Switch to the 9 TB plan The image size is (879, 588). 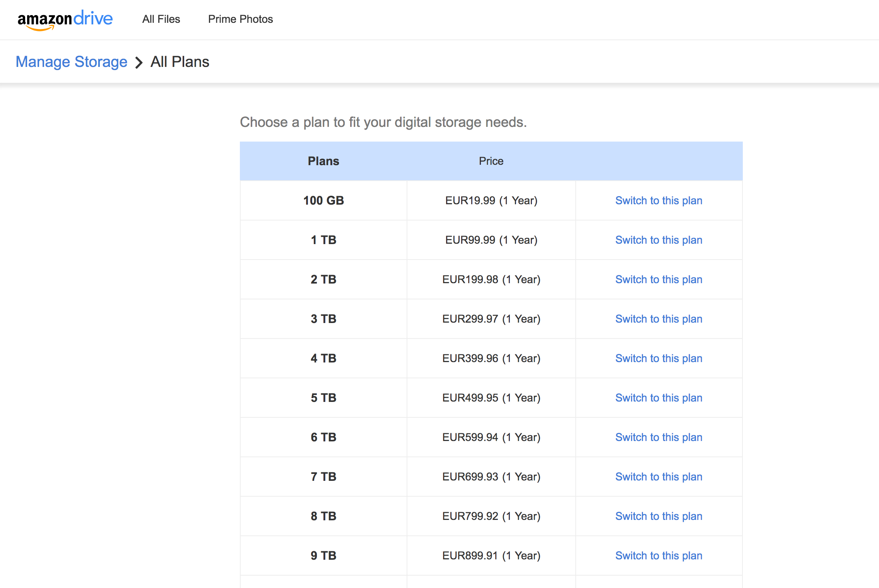pos(658,556)
